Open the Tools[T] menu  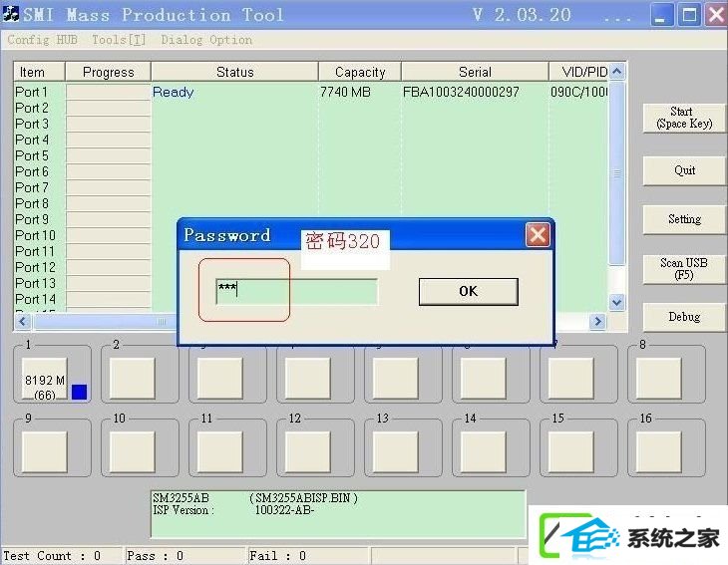coord(119,40)
